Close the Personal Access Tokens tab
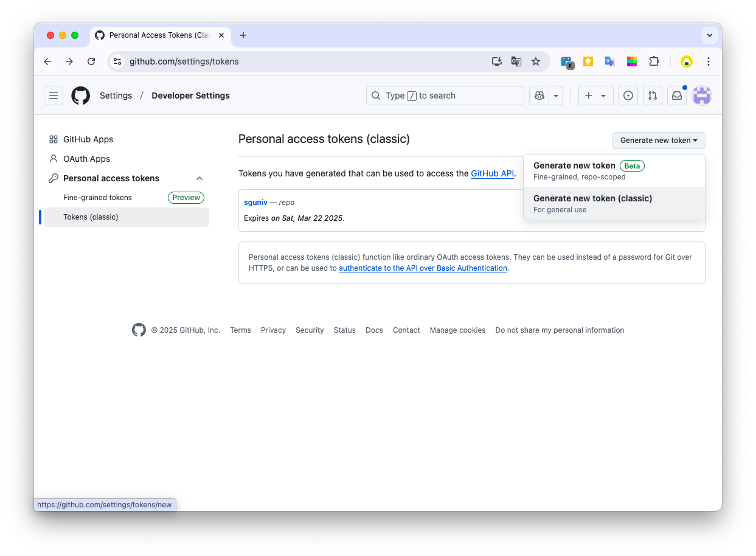This screenshot has width=756, height=556. (221, 35)
